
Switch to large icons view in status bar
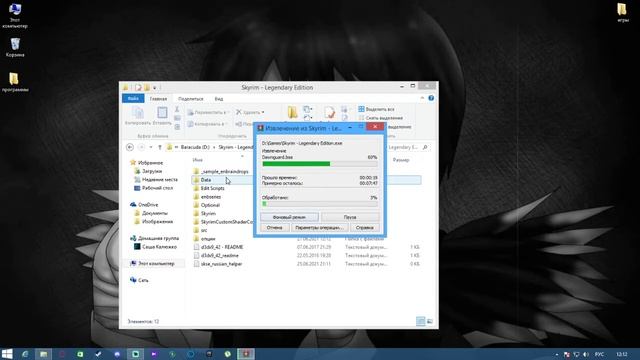430,321
